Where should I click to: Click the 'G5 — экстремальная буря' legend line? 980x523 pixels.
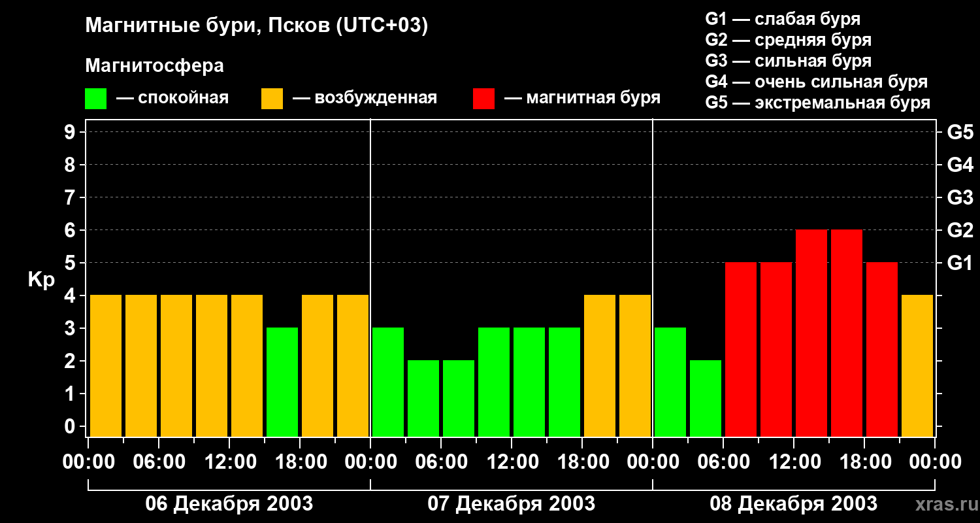[x=818, y=103]
